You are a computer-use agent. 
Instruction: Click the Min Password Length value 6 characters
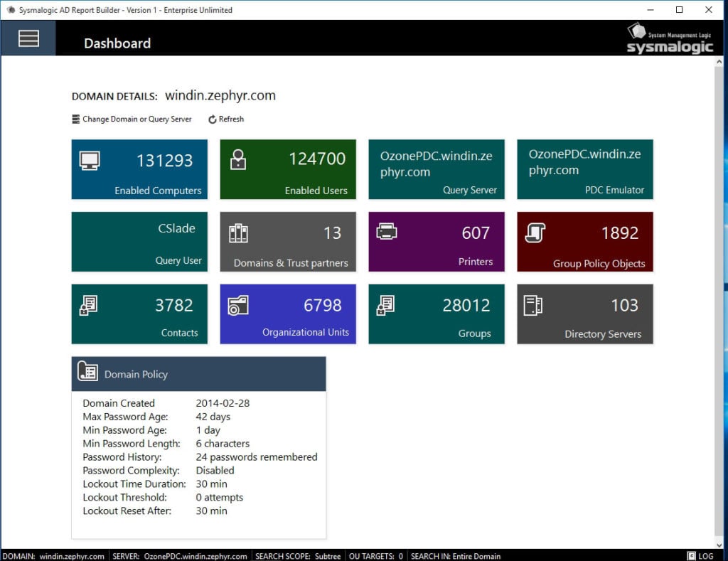[x=223, y=444]
